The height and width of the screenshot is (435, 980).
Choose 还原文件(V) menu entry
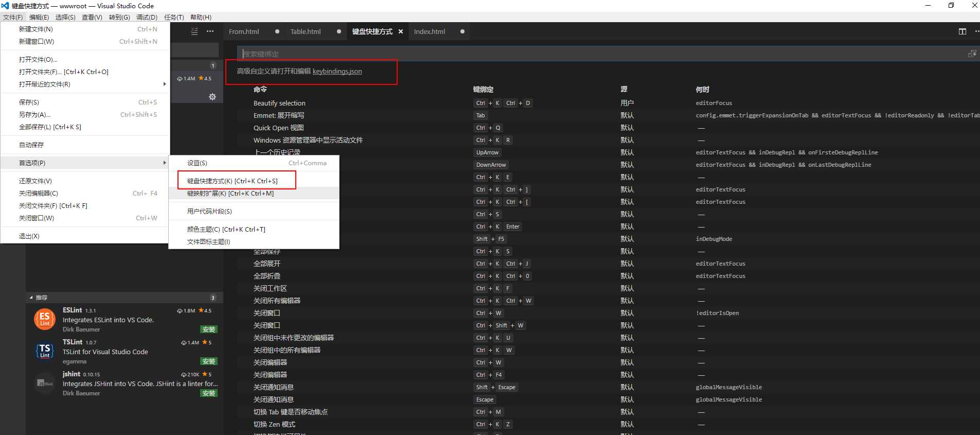(85, 181)
